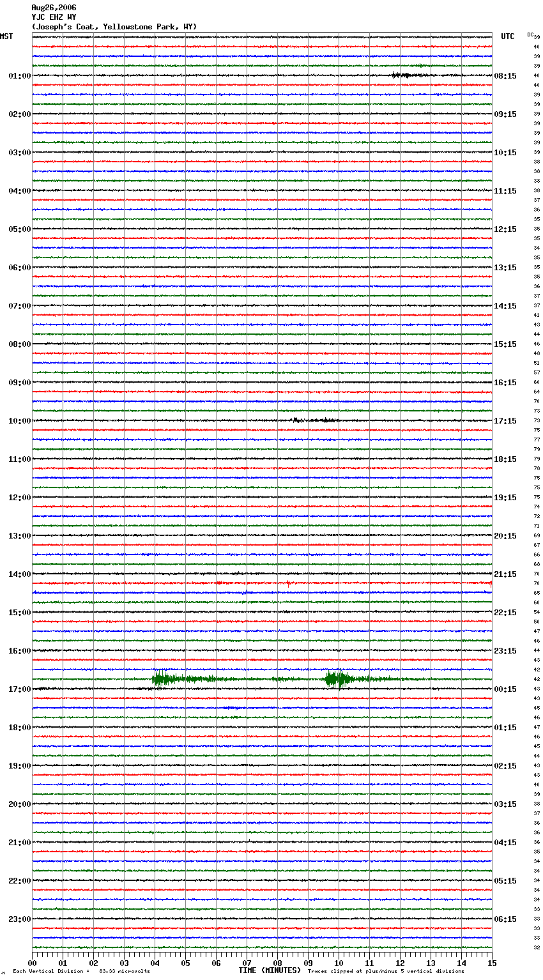Screen dimensions: 543x980
Task: Select the 21:00 MST row label
Action: pos(20,843)
